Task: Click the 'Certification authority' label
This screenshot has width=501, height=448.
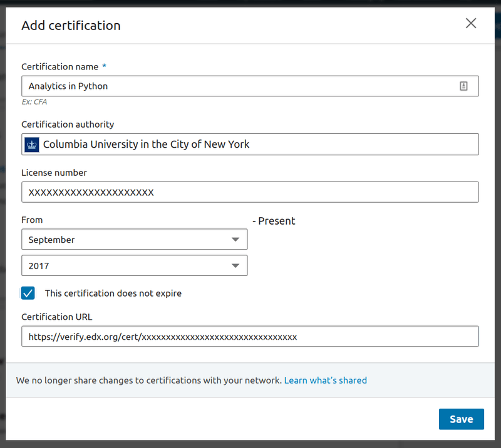Action: point(68,125)
